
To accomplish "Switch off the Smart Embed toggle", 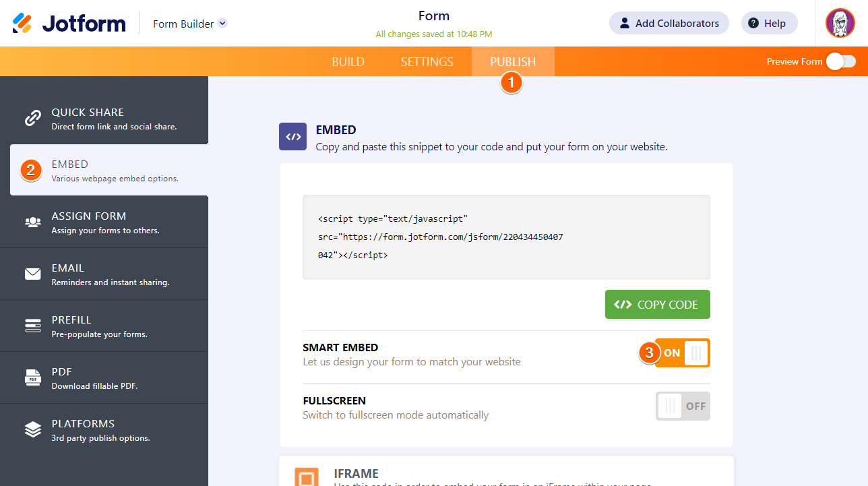I will point(682,353).
